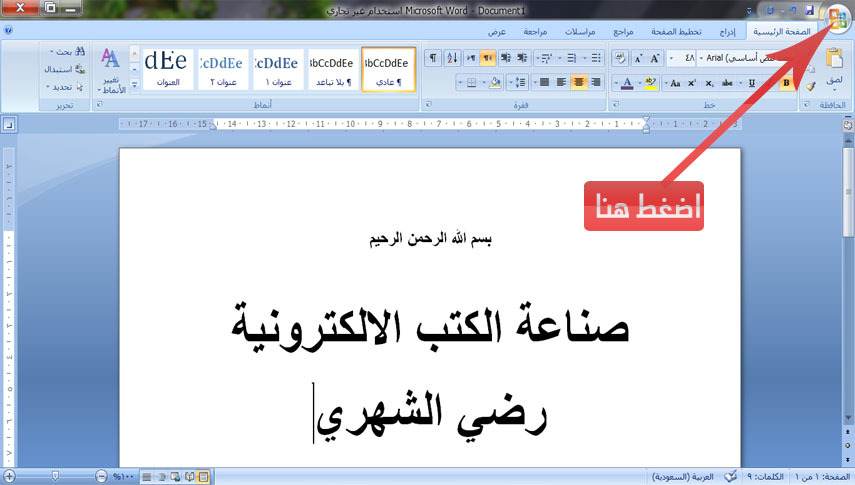Click the zoom slider handle
Image resolution: width=855 pixels, height=485 pixels.
pos(55,476)
